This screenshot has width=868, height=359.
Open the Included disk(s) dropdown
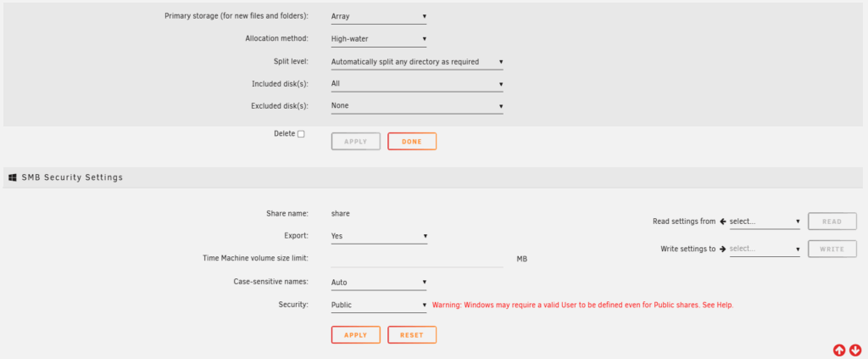417,84
